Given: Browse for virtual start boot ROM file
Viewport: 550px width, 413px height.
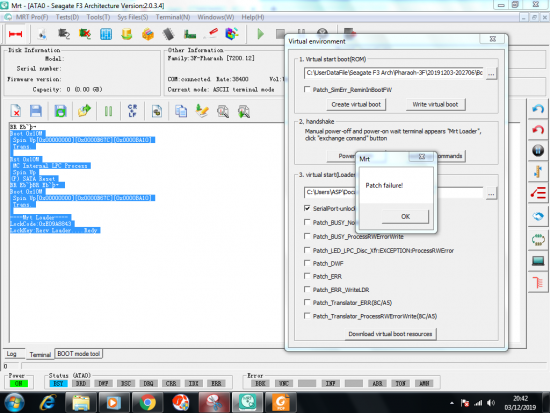Looking at the screenshot, I should [x=491, y=74].
